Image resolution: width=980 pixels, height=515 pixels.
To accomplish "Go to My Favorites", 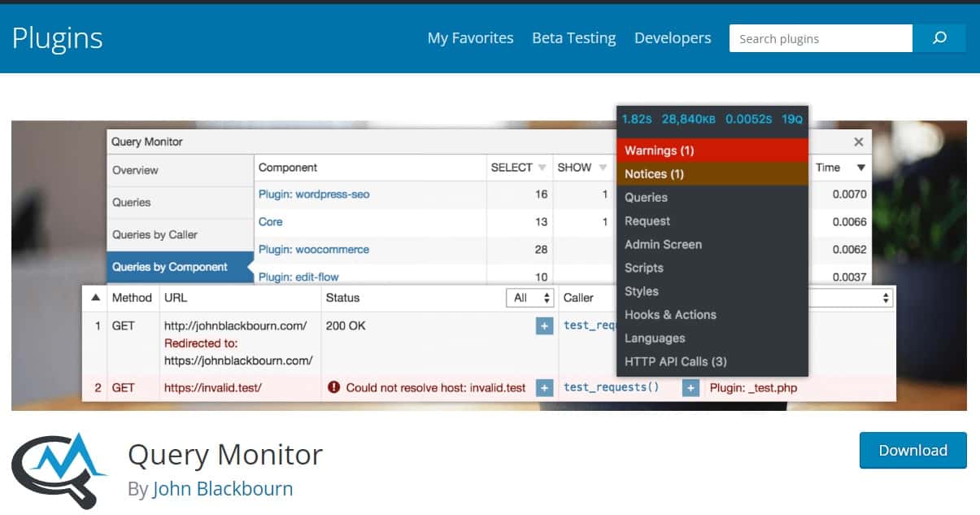I will coord(470,38).
